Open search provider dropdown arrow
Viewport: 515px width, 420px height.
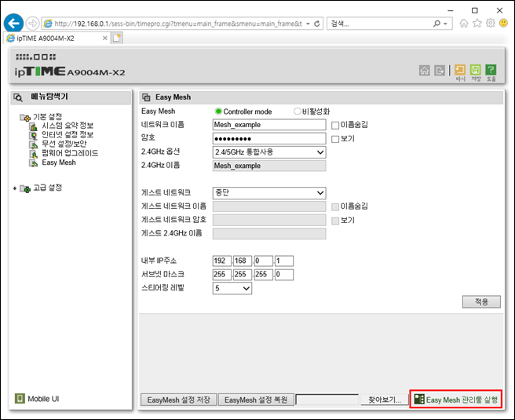pos(446,24)
